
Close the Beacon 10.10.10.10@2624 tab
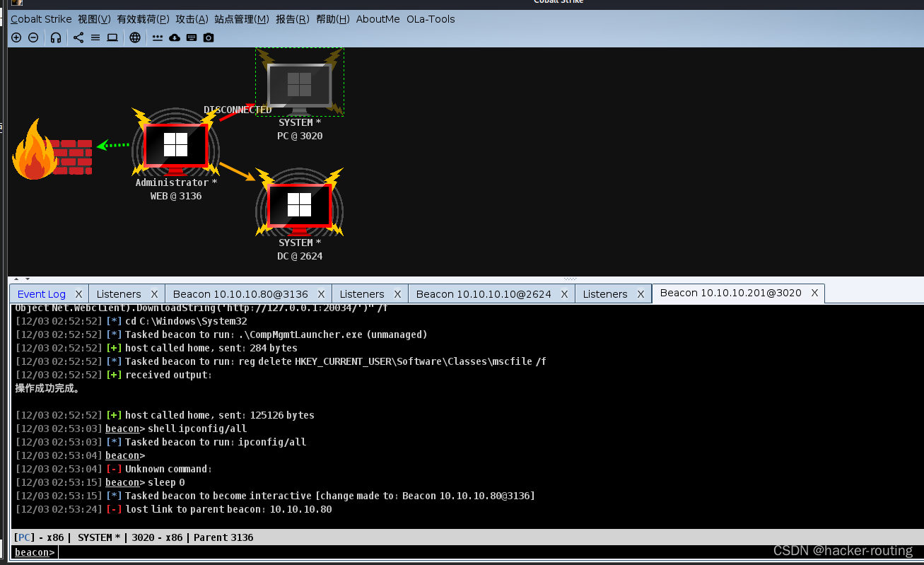tap(564, 294)
